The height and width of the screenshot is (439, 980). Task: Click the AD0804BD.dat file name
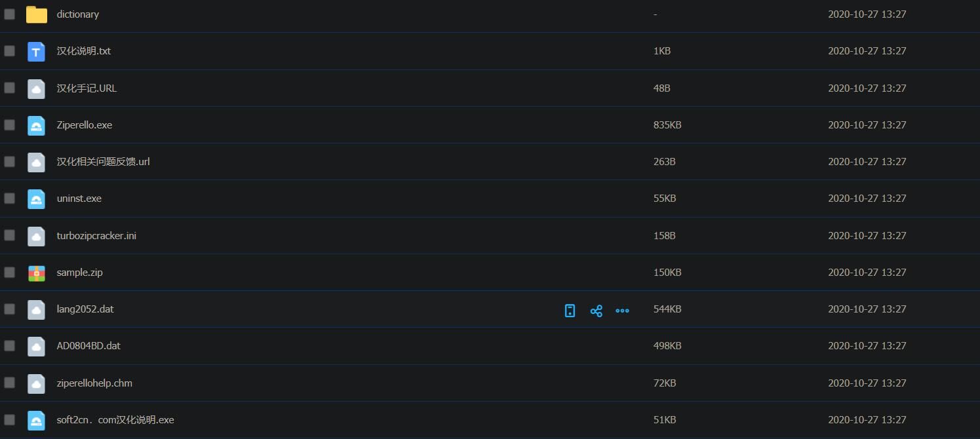coord(88,346)
